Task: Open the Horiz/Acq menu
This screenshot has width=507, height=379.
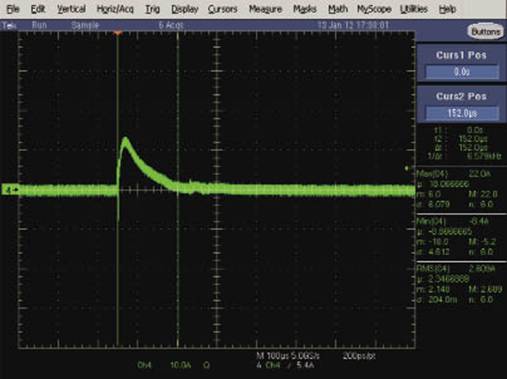Action: pyautogui.click(x=115, y=9)
